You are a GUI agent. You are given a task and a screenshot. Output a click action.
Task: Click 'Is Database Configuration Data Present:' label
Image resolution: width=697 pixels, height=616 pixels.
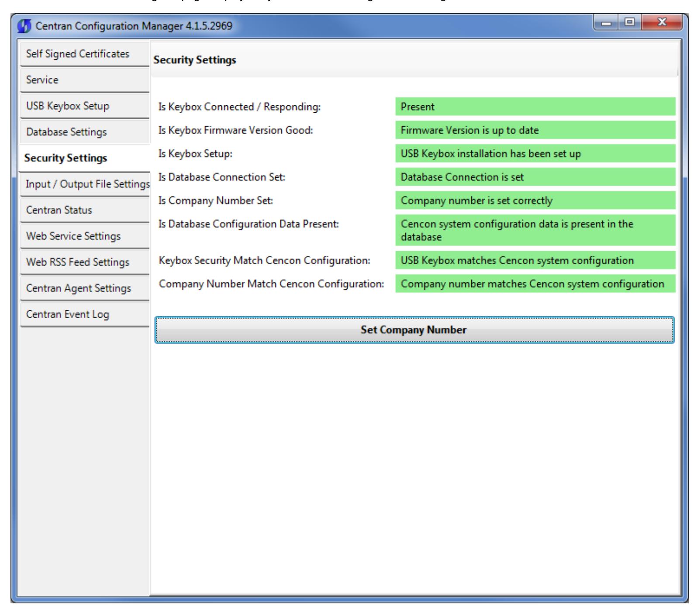pyautogui.click(x=249, y=224)
